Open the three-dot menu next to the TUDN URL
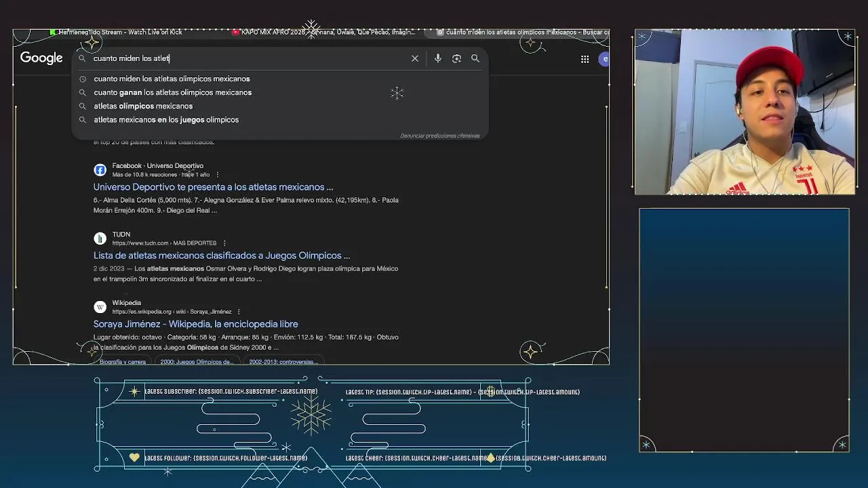Screen dimensions: 868x488 click(x=224, y=243)
